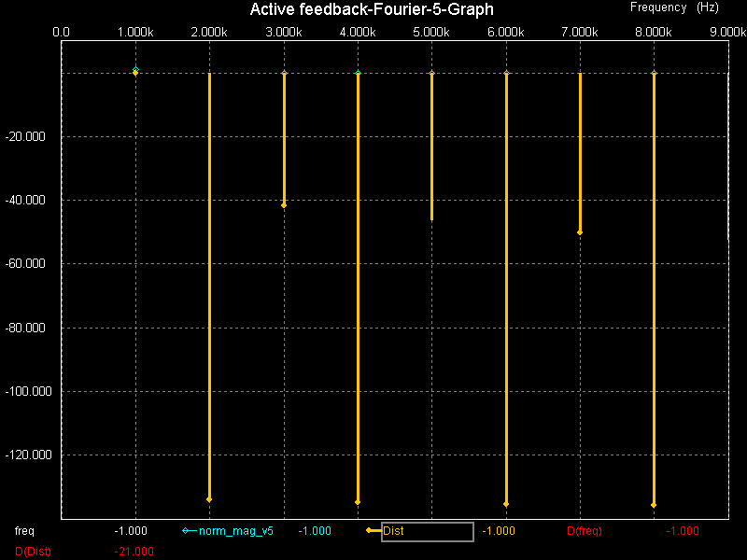This screenshot has width=747, height=560.
Task: Click the D(Dist) label
Action: click(x=33, y=552)
